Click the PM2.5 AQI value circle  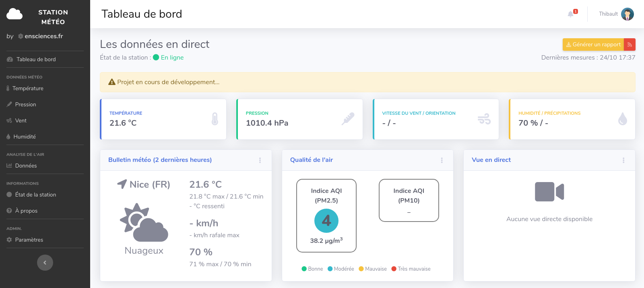(x=326, y=221)
